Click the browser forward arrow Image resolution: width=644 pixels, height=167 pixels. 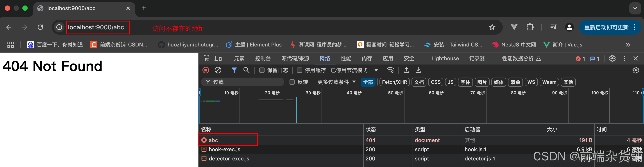[25, 27]
